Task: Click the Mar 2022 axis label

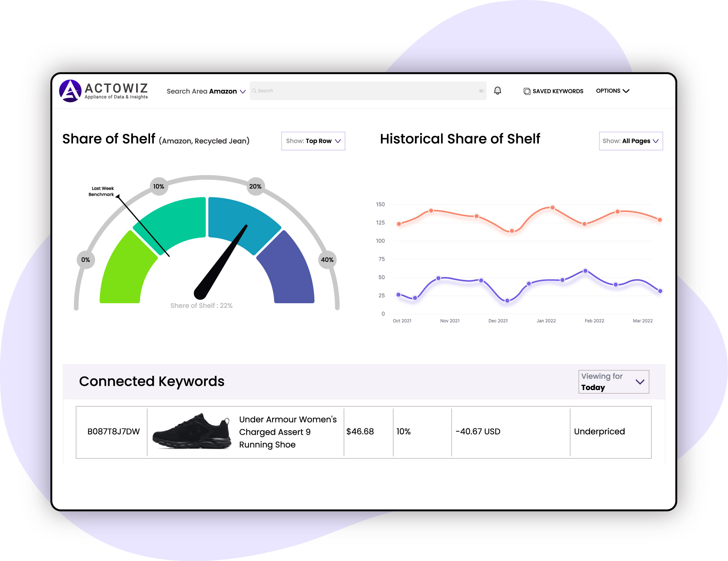Action: [643, 321]
